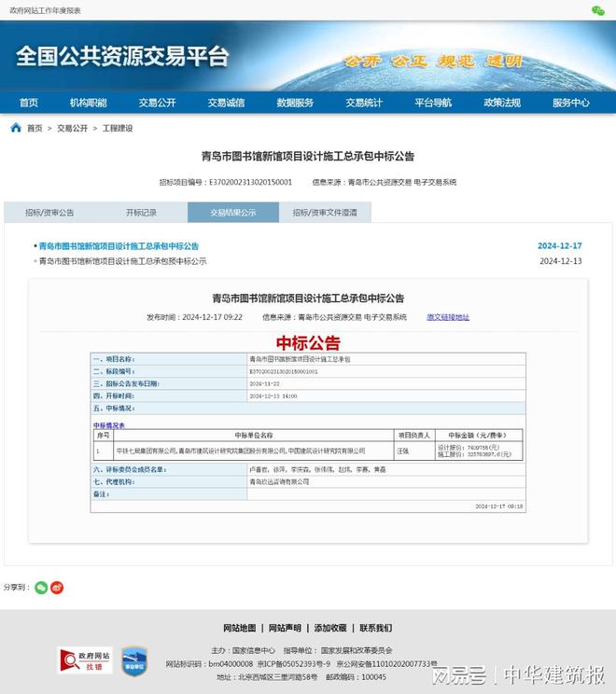
Task: Click 原文链接地址 link
Action: 448,317
